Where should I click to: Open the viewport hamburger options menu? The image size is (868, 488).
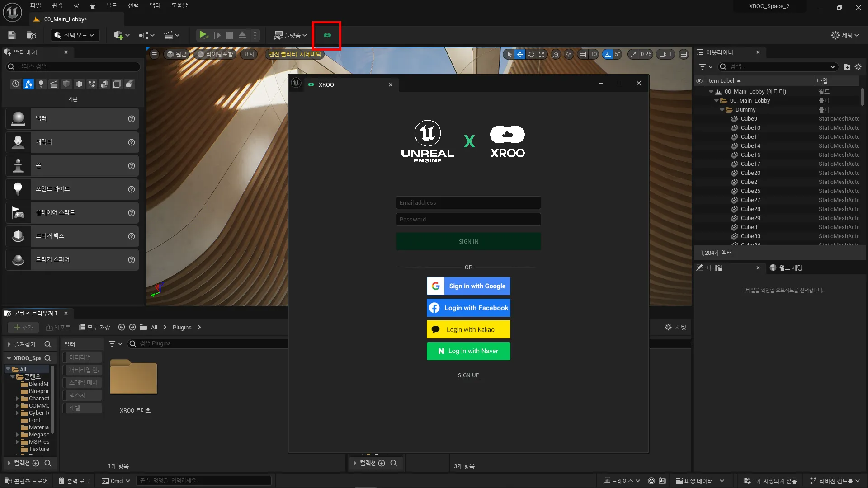click(x=154, y=54)
